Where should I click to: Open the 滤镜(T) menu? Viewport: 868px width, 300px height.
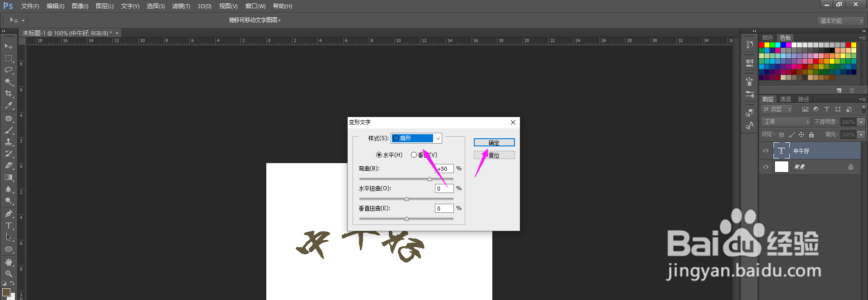181,6
